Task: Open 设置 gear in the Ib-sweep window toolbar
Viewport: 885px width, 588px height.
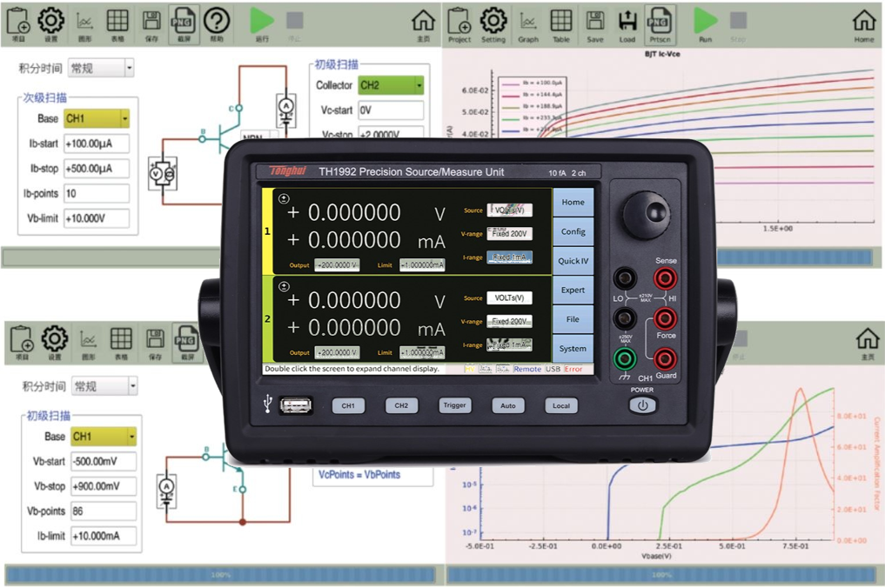Action: tap(50, 23)
